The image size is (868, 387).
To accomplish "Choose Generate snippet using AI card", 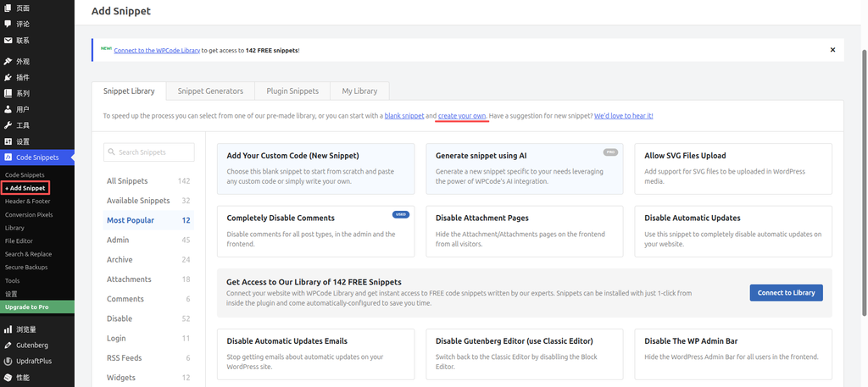I will (x=524, y=169).
